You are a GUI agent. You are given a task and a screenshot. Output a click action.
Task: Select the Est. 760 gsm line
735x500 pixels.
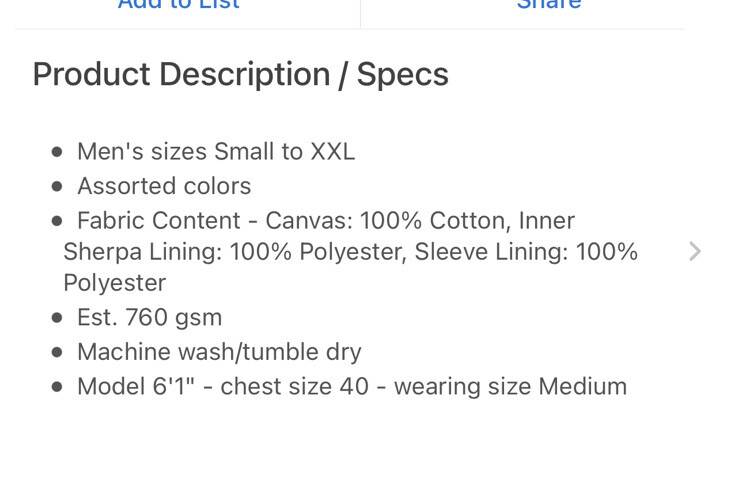click(x=150, y=317)
